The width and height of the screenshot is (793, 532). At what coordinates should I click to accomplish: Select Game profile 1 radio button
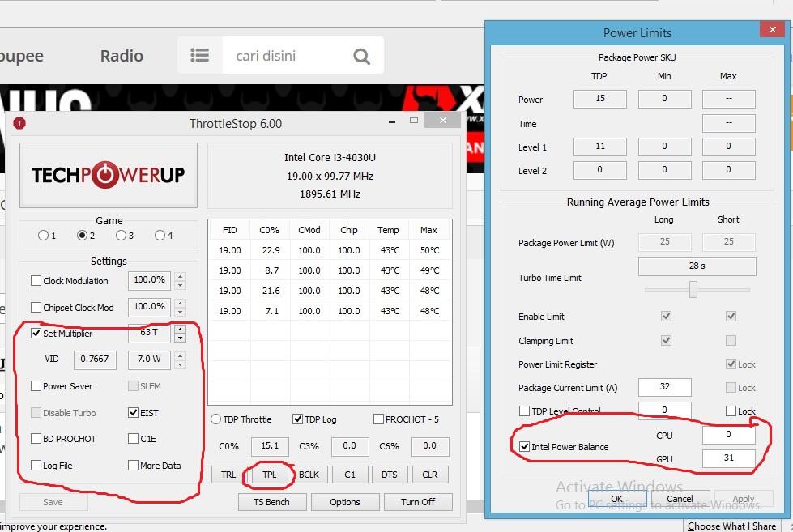(x=43, y=235)
